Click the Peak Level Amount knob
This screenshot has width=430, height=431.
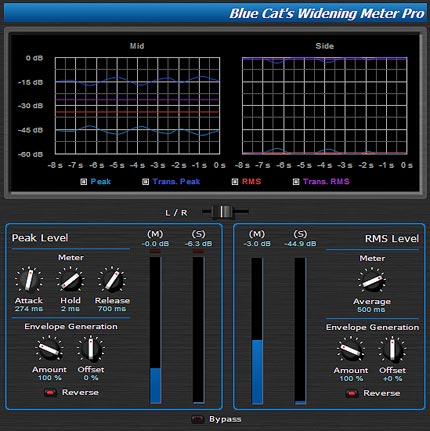(x=49, y=349)
